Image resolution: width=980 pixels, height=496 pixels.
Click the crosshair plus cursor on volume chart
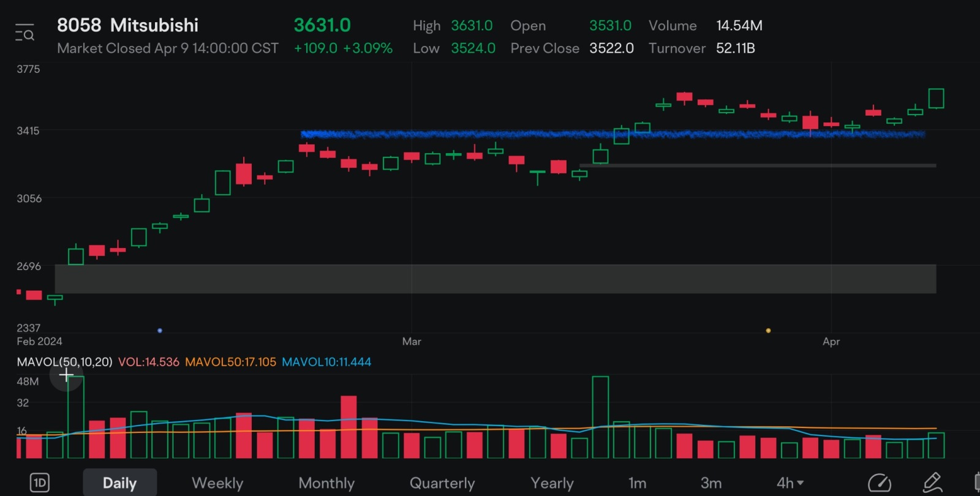[66, 374]
